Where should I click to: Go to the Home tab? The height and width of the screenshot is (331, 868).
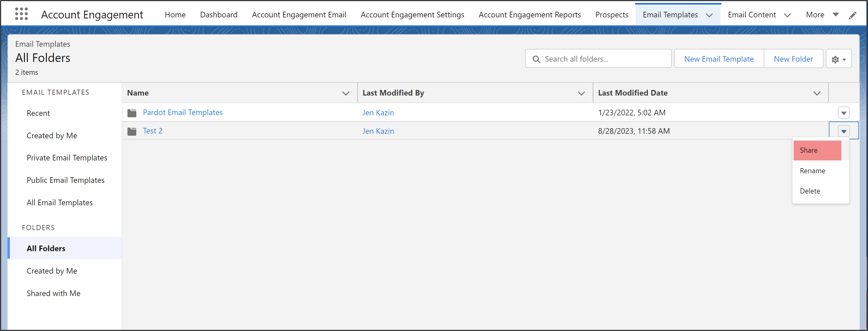point(175,15)
